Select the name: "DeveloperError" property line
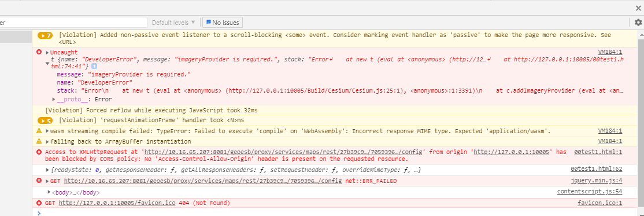The height and width of the screenshot is (216, 644). (x=95, y=82)
